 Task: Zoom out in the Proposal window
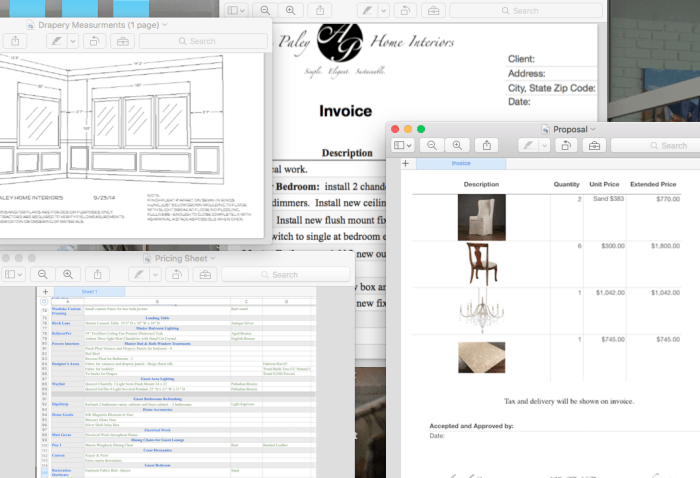[x=433, y=145]
